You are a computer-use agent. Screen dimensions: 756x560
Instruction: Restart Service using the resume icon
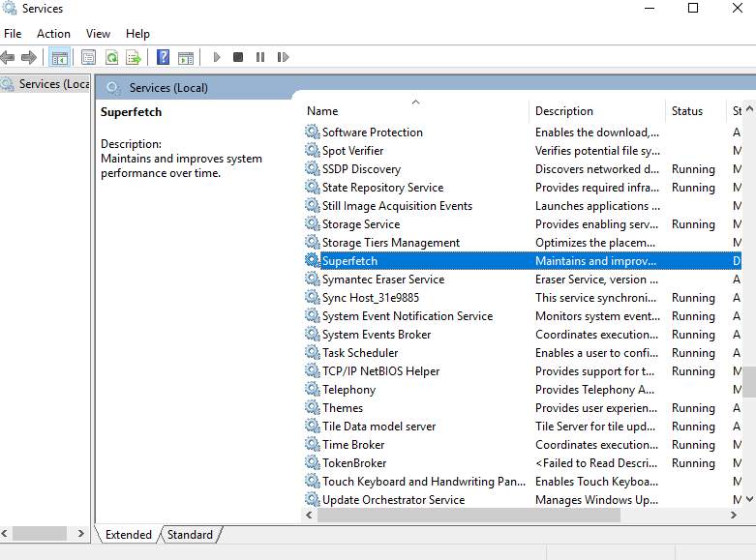pyautogui.click(x=283, y=57)
